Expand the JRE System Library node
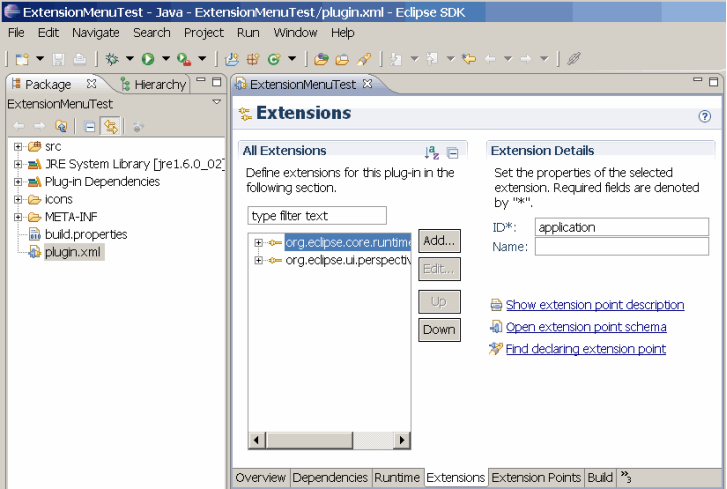Viewport: 727px width, 489px height. (x=18, y=164)
